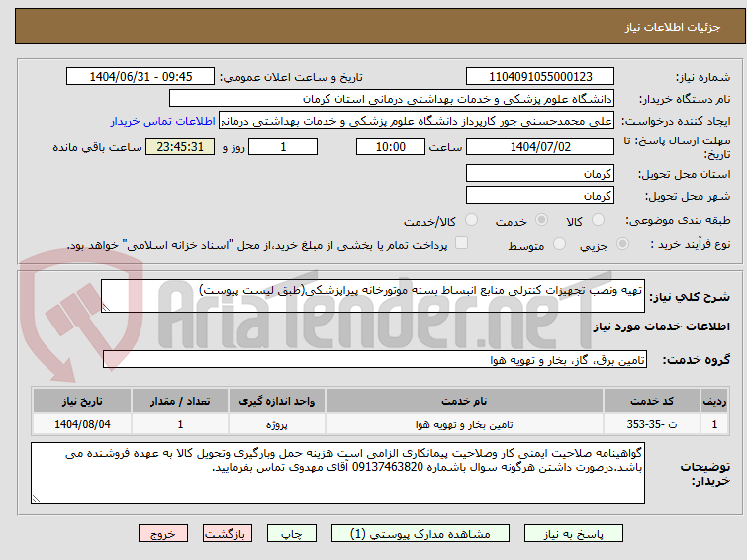Click the نوع فرآیند خرید label
747x560 pixels.
coord(690,244)
